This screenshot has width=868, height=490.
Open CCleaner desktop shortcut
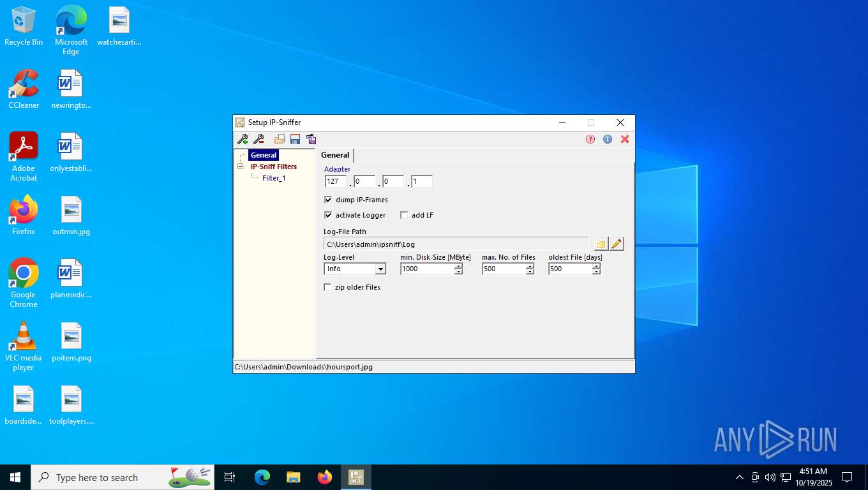[x=24, y=89]
